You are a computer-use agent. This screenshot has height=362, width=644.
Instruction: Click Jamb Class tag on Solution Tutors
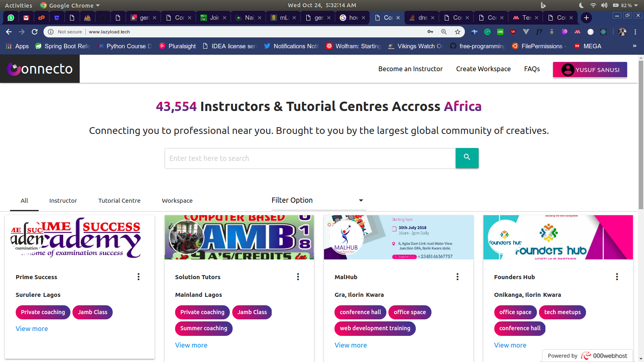click(x=252, y=312)
